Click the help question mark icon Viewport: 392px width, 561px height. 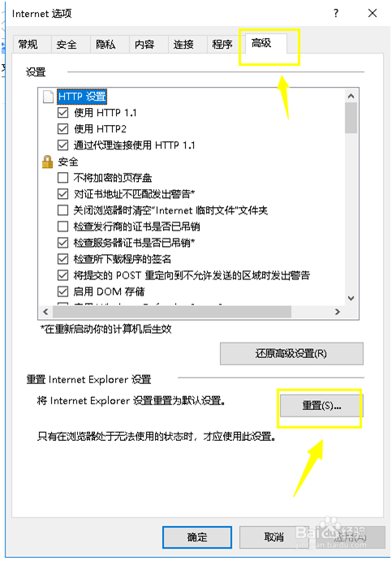point(335,13)
